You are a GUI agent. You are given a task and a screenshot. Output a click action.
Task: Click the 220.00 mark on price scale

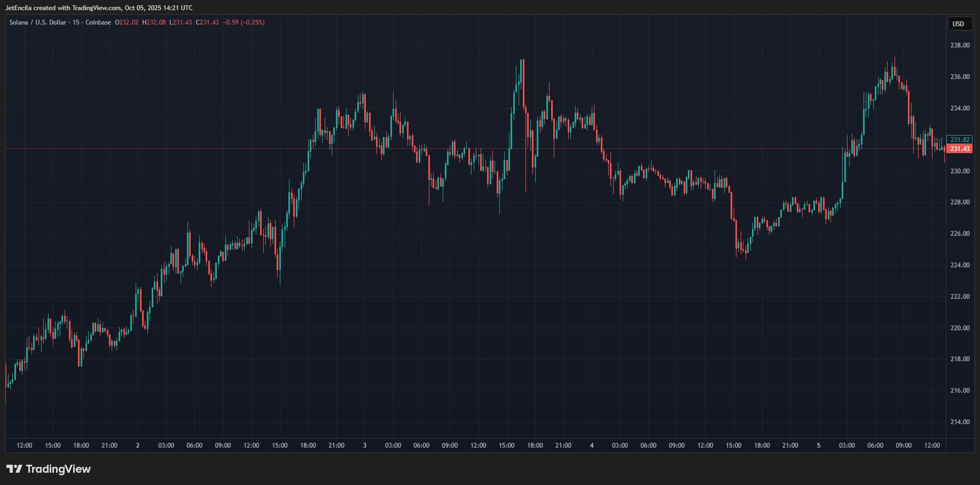pos(960,328)
